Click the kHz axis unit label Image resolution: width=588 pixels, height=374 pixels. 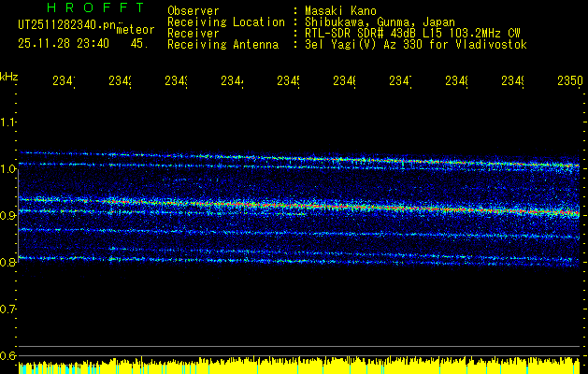[x=8, y=75]
